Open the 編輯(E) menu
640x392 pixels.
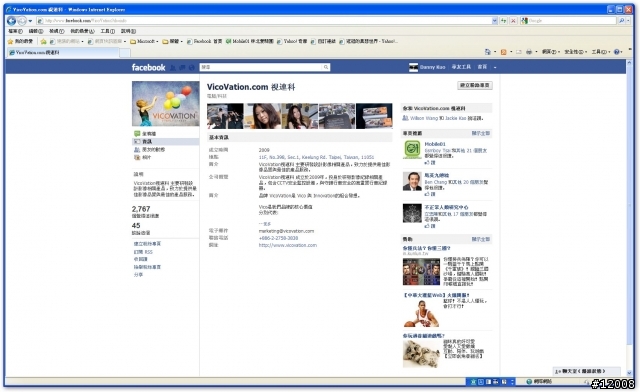point(36,31)
